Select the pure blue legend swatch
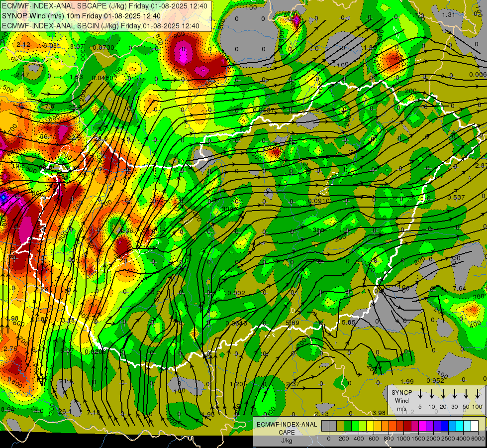Screen dimensions: 487x448 pyautogui.click(x=445, y=426)
